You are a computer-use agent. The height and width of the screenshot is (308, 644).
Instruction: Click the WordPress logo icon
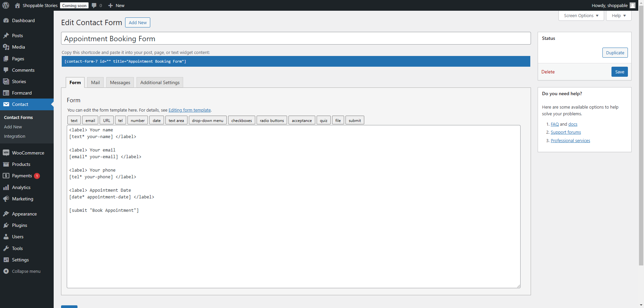point(6,5)
